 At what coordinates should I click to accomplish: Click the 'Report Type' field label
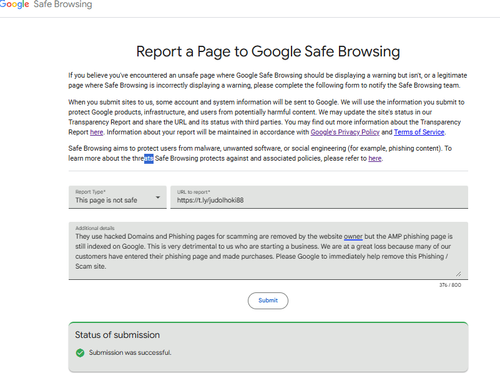click(x=90, y=192)
